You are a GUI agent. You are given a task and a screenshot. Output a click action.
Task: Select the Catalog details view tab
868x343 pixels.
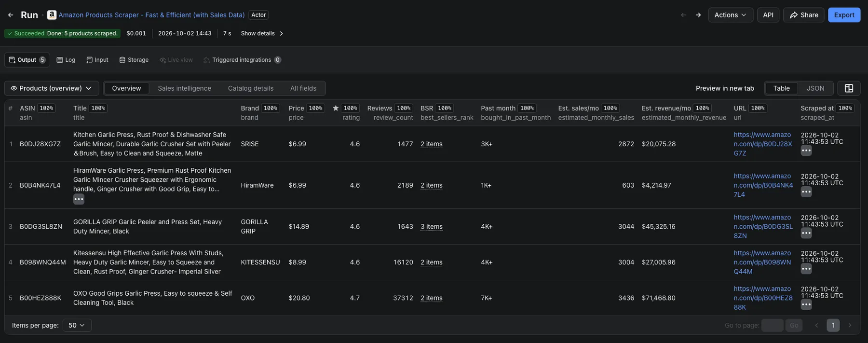click(x=251, y=88)
